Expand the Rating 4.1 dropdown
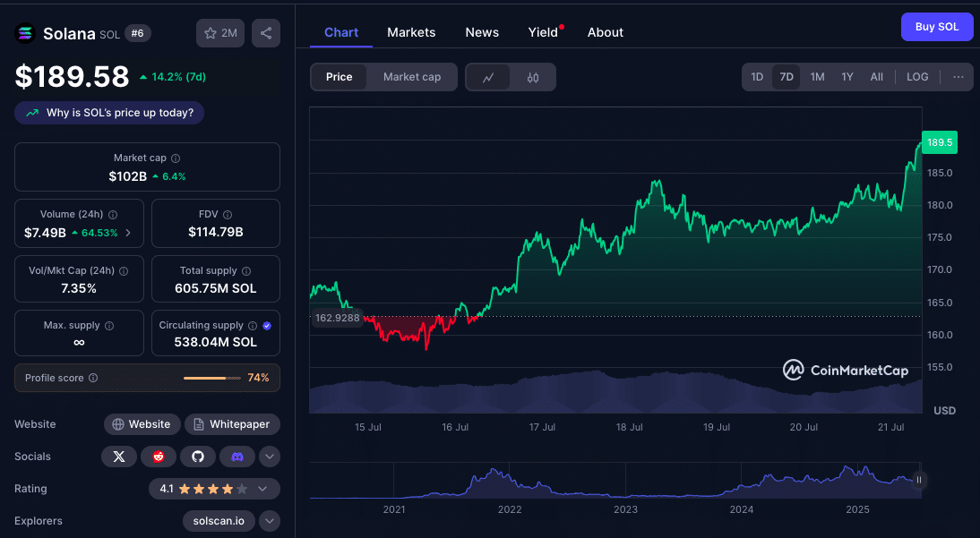Screen dimensions: 980x538 coord(262,490)
